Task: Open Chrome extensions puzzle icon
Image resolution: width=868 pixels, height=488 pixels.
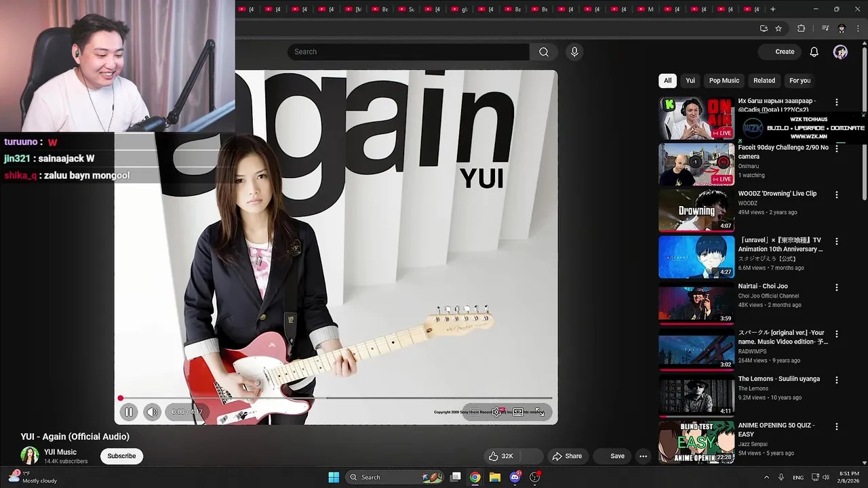Action: point(801,28)
